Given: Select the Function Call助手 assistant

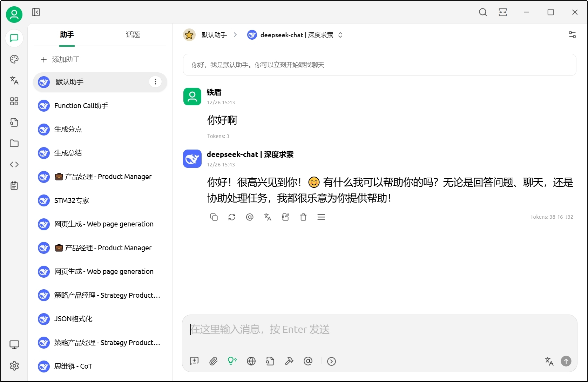Looking at the screenshot, I should [x=100, y=106].
